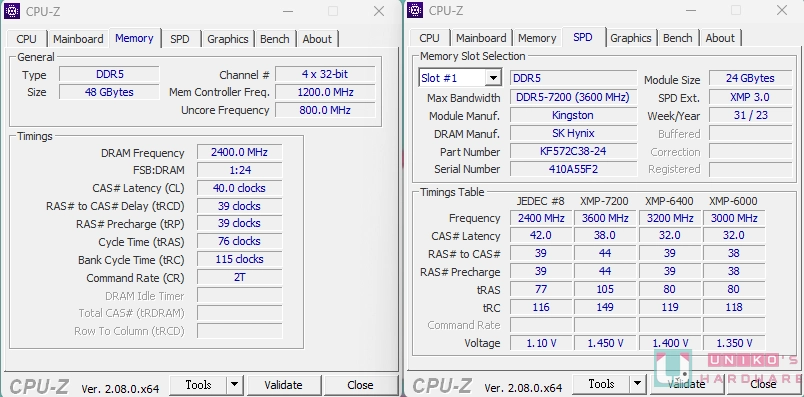Click the empty DRAM Idle Timer field
Viewport: 804px width, 397px height.
[239, 295]
